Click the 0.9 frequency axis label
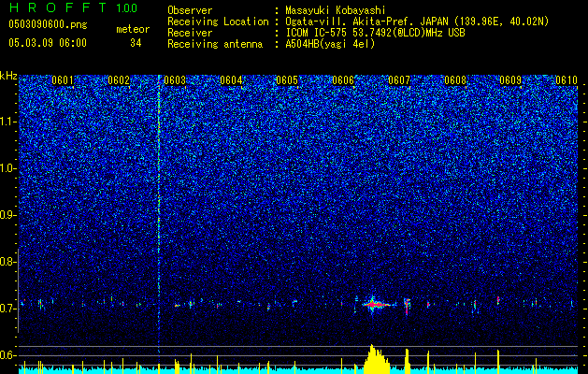 point(7,215)
